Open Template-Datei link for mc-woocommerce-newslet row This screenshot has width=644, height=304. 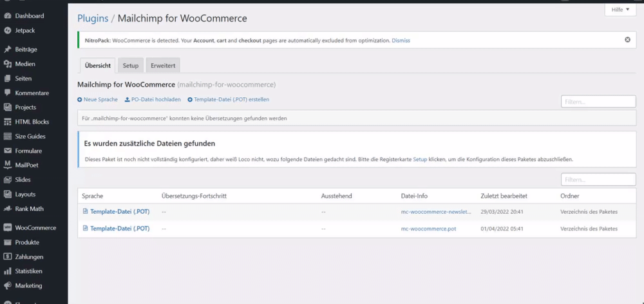[x=120, y=211]
